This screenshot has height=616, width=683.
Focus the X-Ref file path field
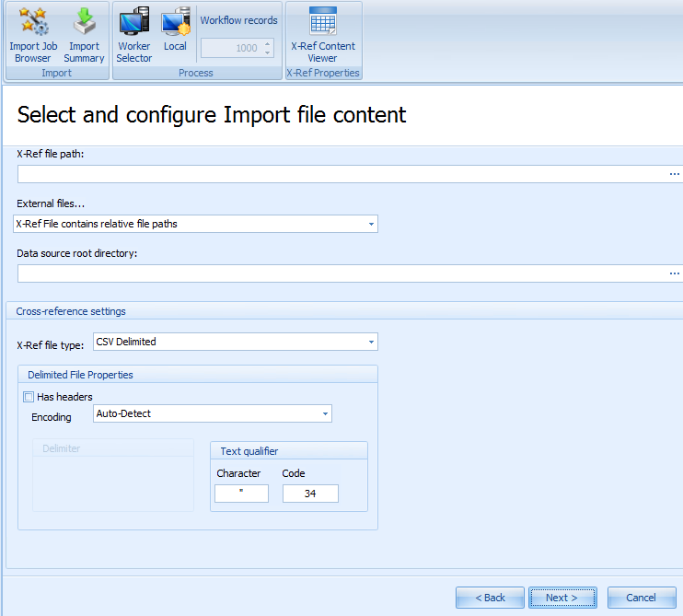point(342,174)
